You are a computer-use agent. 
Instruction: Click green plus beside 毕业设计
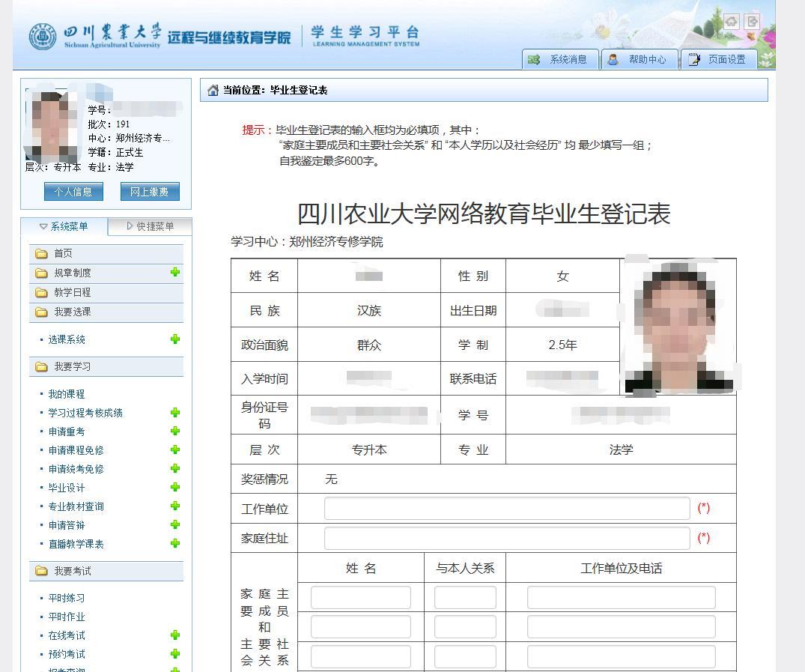175,487
